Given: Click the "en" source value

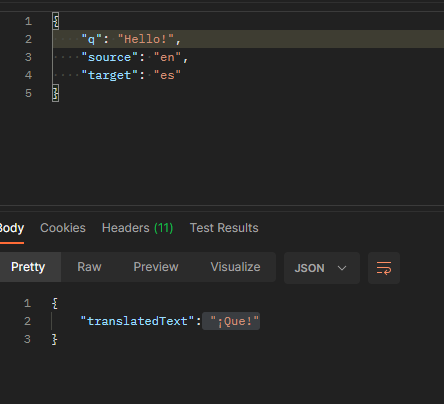Looking at the screenshot, I should pyautogui.click(x=167, y=57).
